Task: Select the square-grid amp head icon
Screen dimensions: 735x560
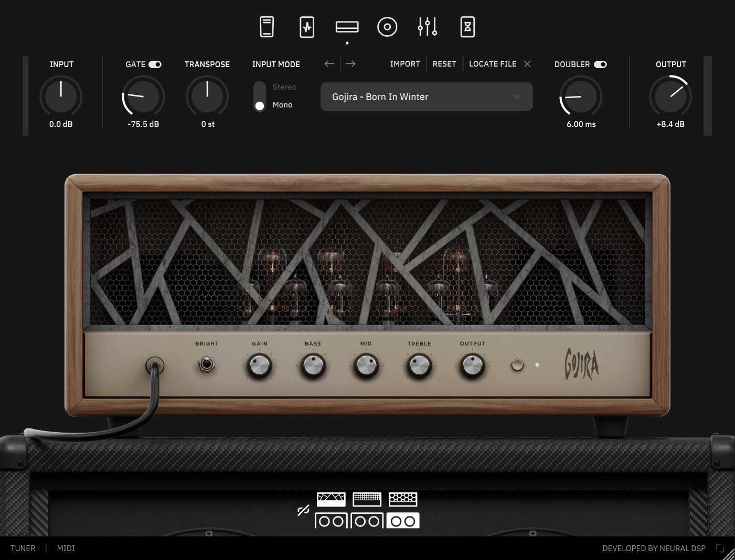Action: pyautogui.click(x=367, y=499)
